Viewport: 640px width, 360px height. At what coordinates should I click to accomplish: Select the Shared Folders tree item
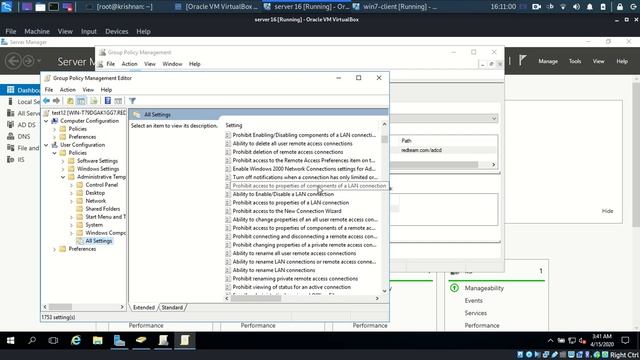102,209
